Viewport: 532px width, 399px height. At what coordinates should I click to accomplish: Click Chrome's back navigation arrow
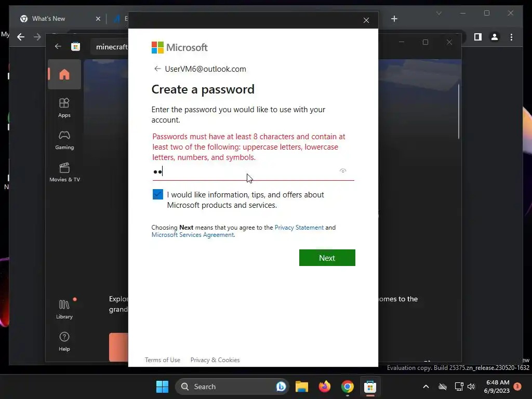tap(21, 37)
